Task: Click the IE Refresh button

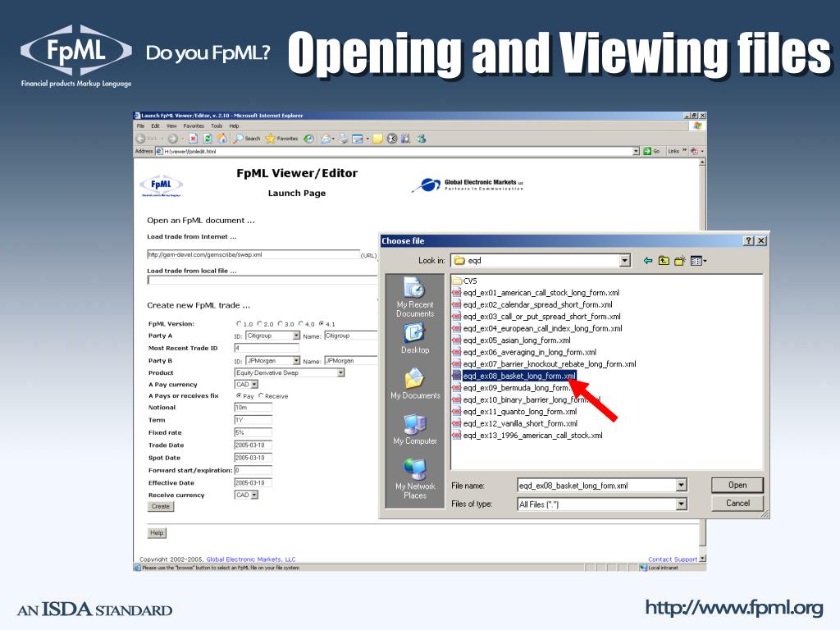Action: [x=208, y=139]
